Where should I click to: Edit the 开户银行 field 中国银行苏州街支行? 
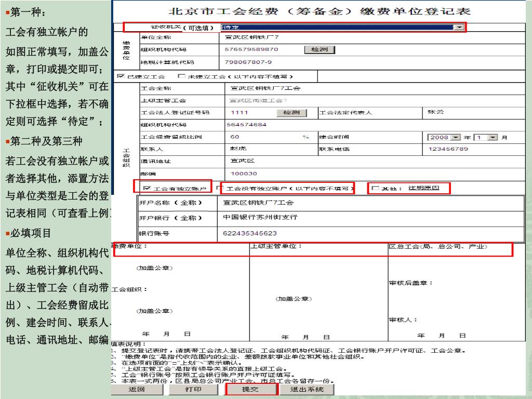click(x=371, y=218)
